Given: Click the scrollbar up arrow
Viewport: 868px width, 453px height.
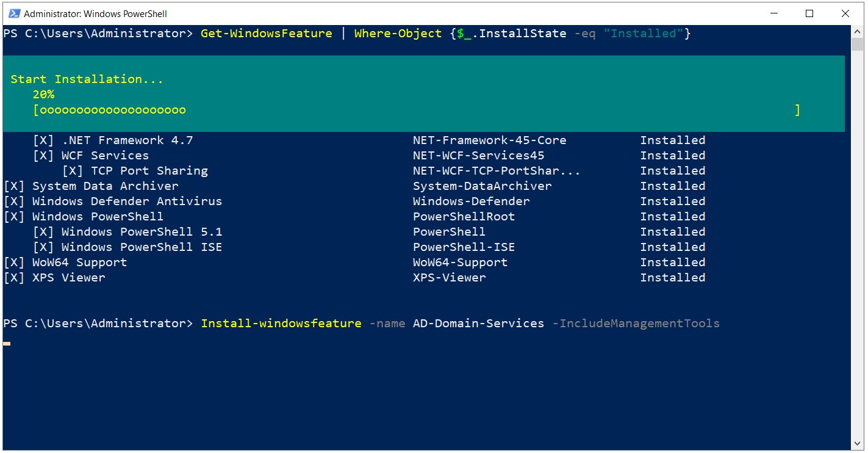Looking at the screenshot, I should [857, 31].
